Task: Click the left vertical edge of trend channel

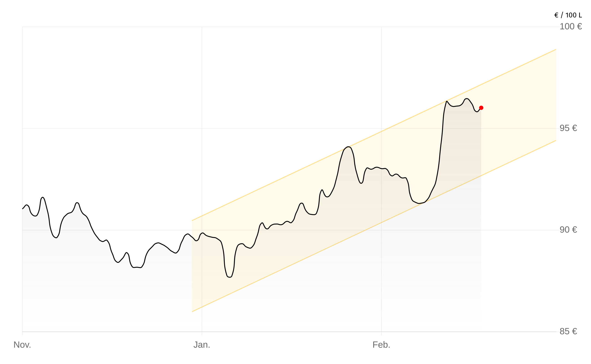Action: tap(192, 265)
